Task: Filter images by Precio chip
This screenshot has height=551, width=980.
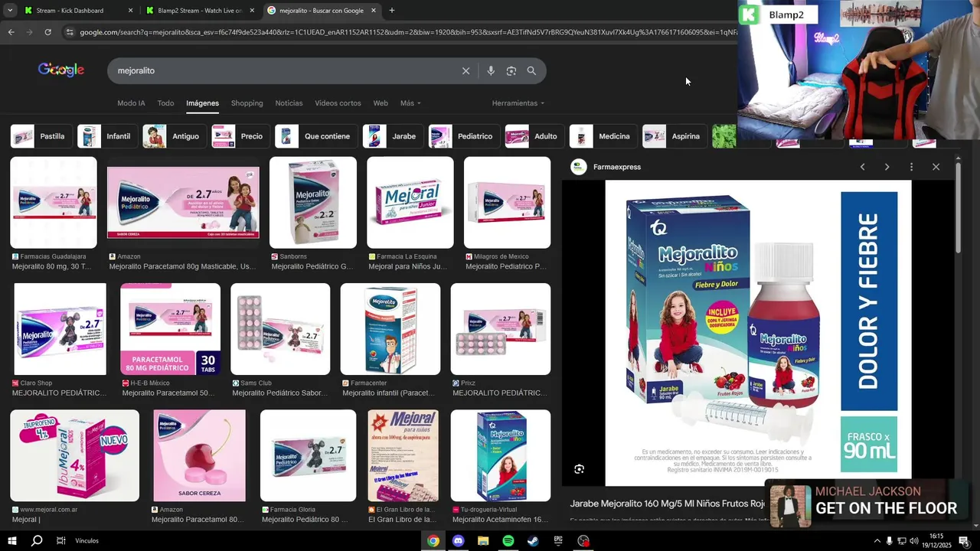Action: click(x=241, y=136)
